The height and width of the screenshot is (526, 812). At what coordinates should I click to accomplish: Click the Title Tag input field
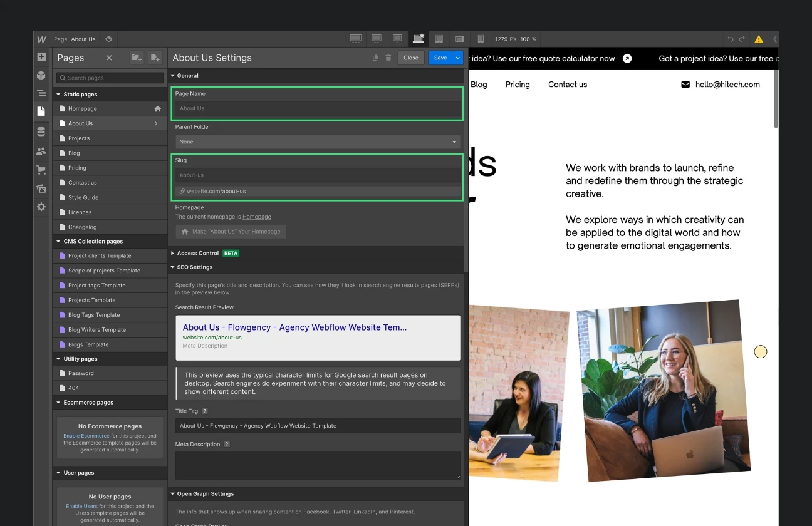(x=318, y=426)
